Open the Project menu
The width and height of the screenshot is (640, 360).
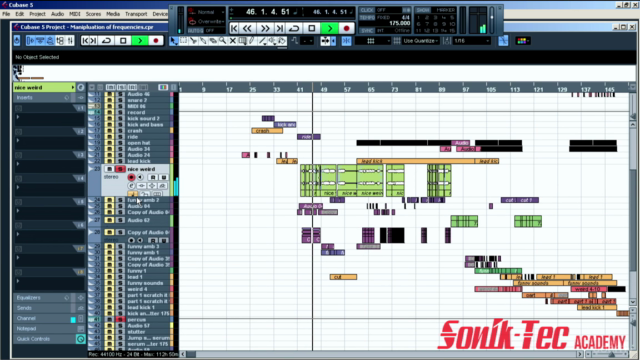click(x=37, y=14)
